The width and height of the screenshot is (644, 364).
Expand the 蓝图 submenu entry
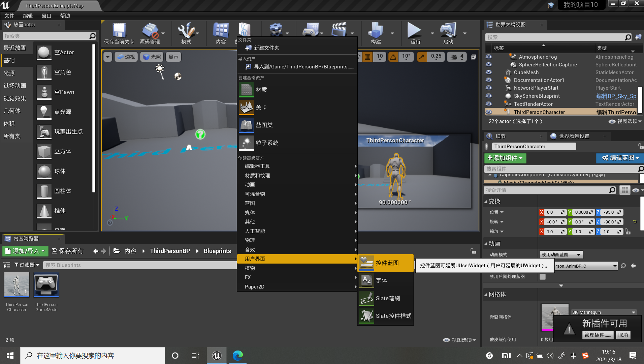297,203
